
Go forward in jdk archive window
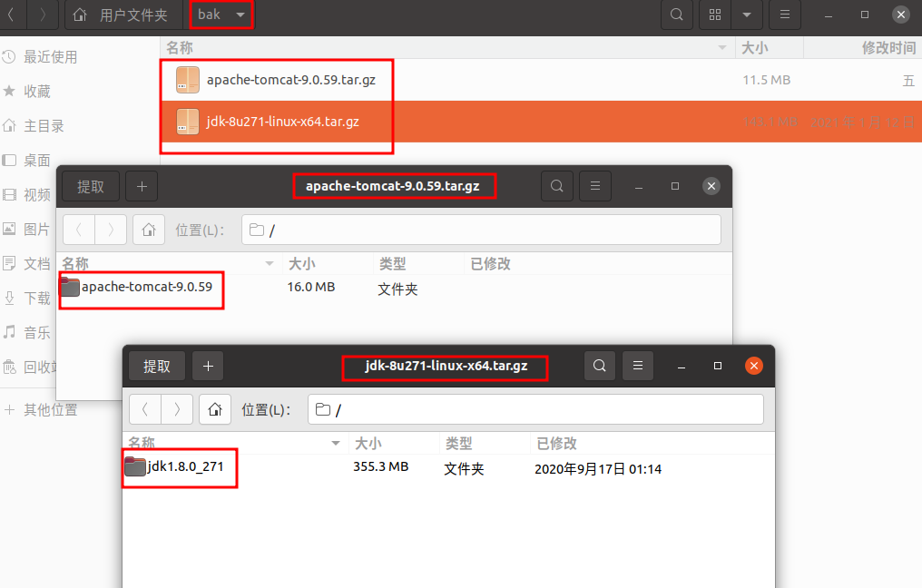(177, 409)
